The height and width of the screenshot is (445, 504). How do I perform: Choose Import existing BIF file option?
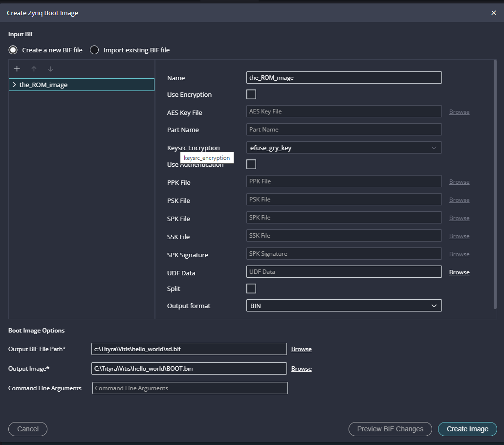tap(94, 50)
